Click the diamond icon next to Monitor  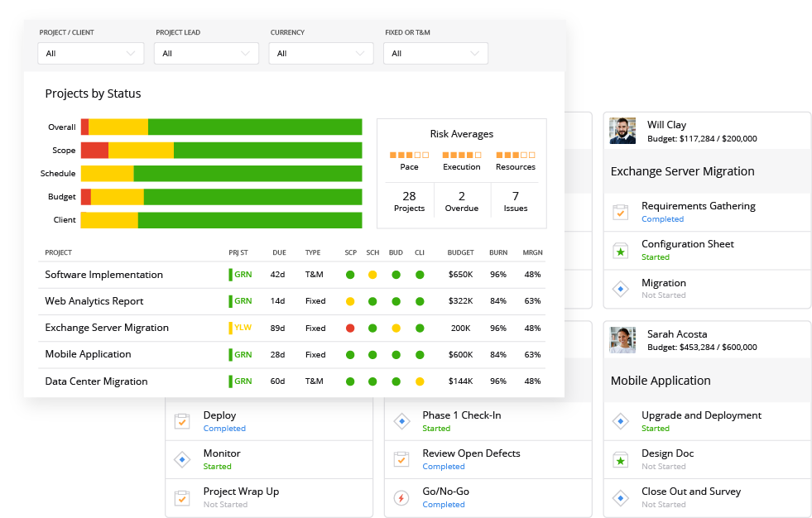click(x=183, y=459)
